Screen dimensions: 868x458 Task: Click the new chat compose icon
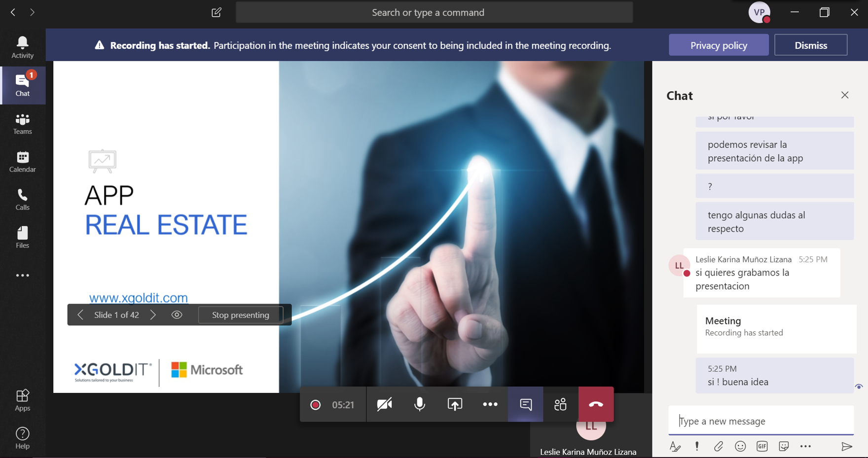tap(217, 12)
